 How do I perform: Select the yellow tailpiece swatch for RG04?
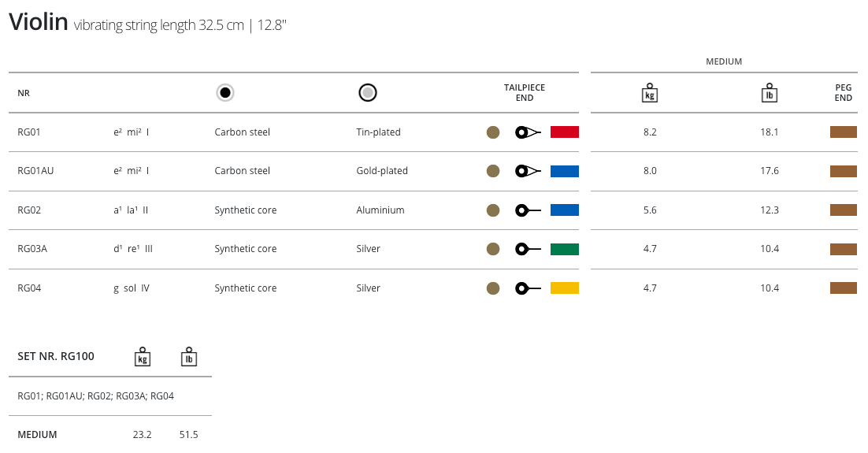tap(565, 288)
